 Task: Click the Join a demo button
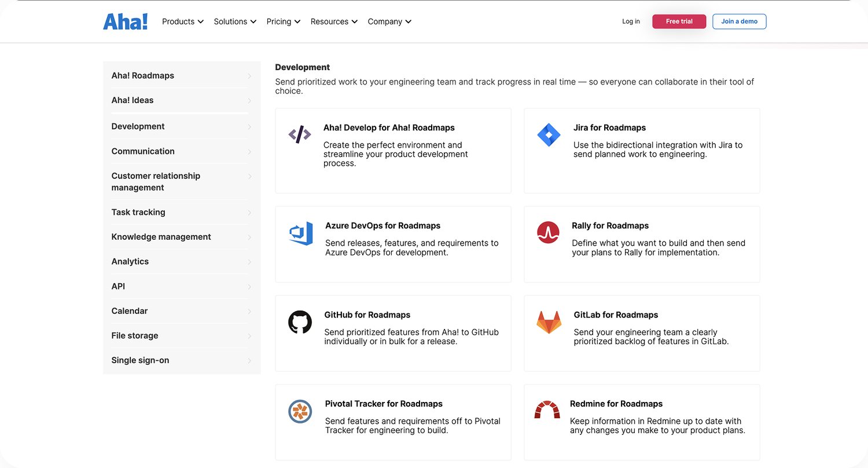coord(740,21)
